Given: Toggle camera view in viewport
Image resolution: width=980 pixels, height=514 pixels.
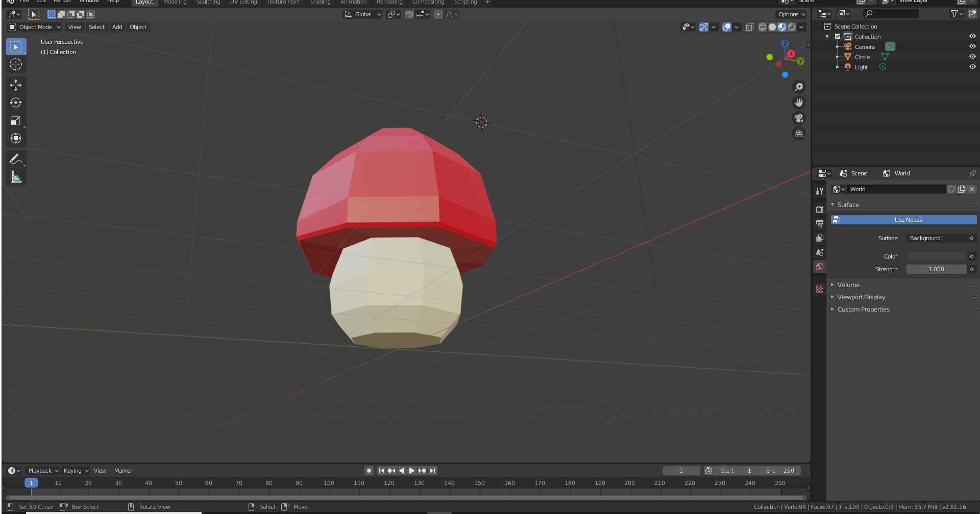Looking at the screenshot, I should pyautogui.click(x=799, y=118).
